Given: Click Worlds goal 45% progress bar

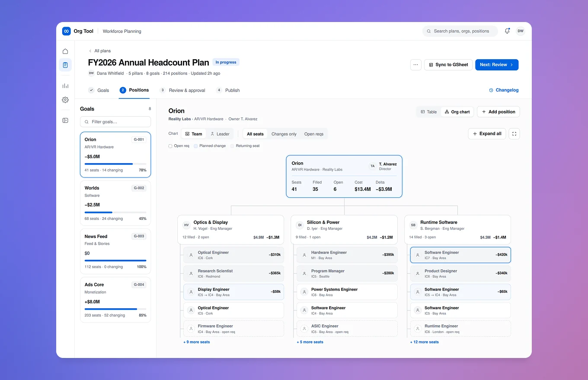Looking at the screenshot, I should click(x=115, y=212).
